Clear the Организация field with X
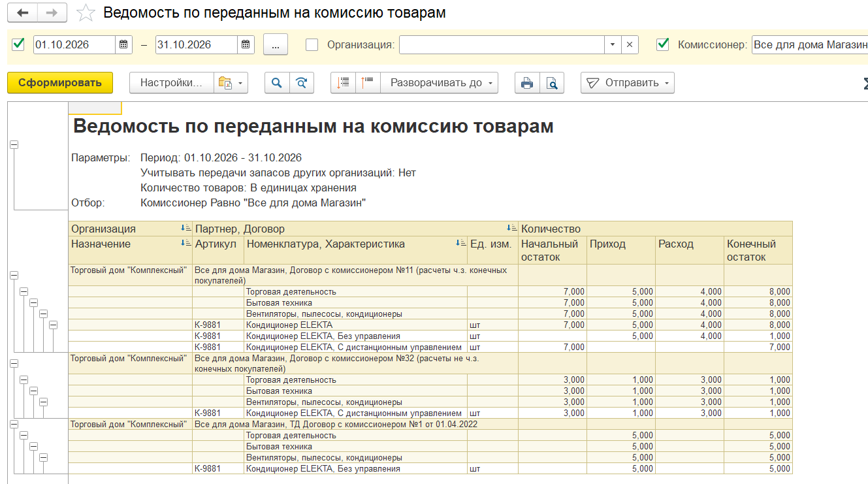The height and width of the screenshot is (484, 868). (x=630, y=45)
